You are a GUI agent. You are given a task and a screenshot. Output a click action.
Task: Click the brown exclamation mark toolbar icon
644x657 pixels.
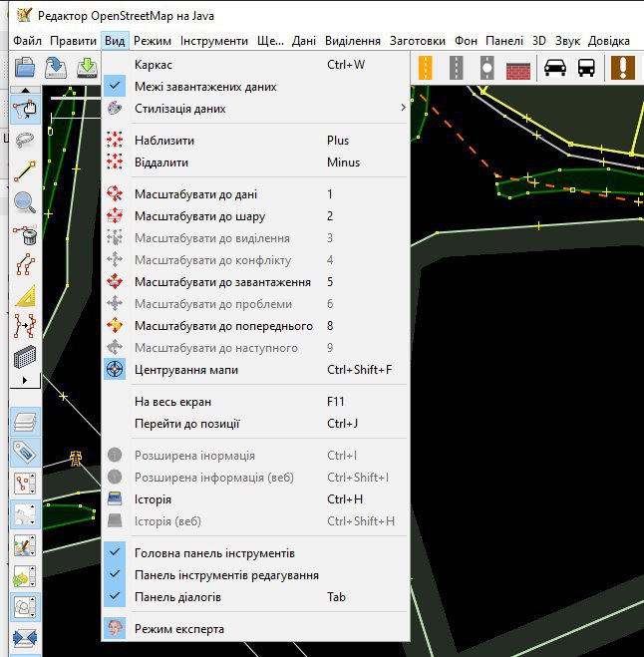[623, 68]
